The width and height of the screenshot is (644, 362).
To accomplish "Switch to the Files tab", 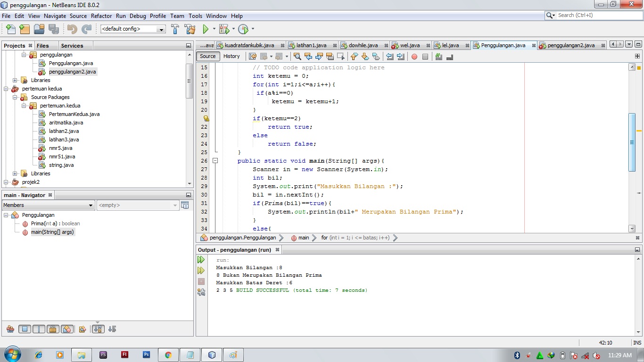I will point(43,46).
